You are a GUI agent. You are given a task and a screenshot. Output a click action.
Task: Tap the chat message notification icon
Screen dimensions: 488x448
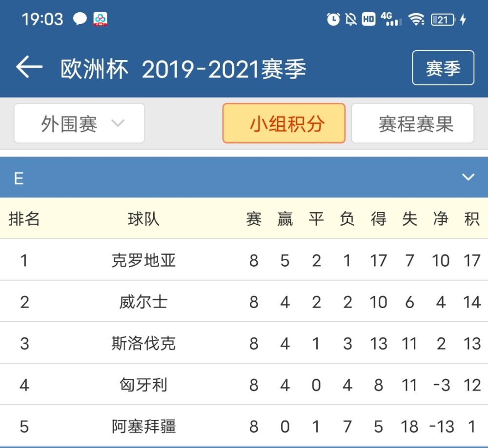(x=80, y=19)
